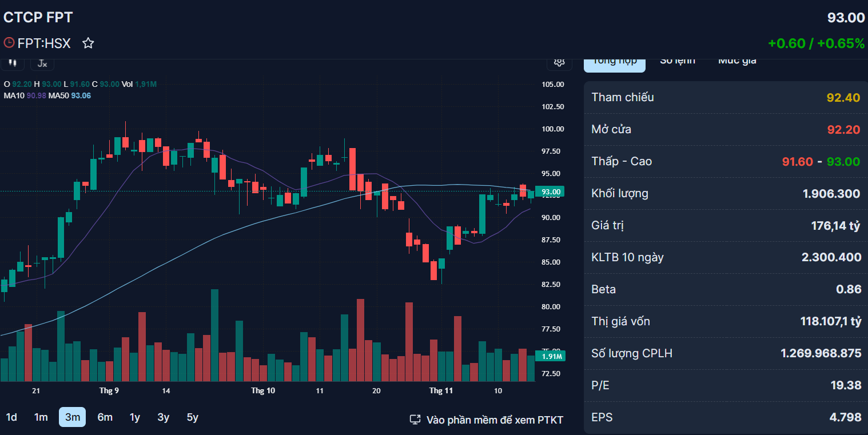Viewport: 868px width, 435px height.
Task: Click the Thg 11 date axis label
Action: tap(441, 391)
